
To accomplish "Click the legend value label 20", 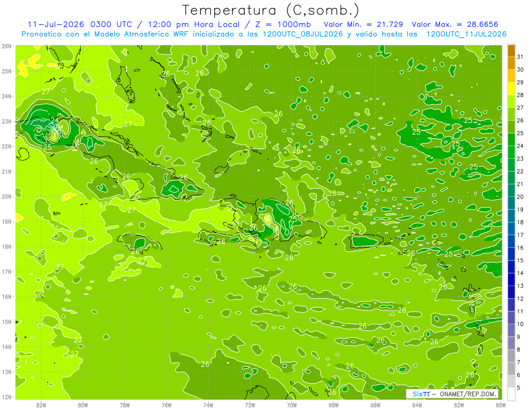I will coord(520,197).
